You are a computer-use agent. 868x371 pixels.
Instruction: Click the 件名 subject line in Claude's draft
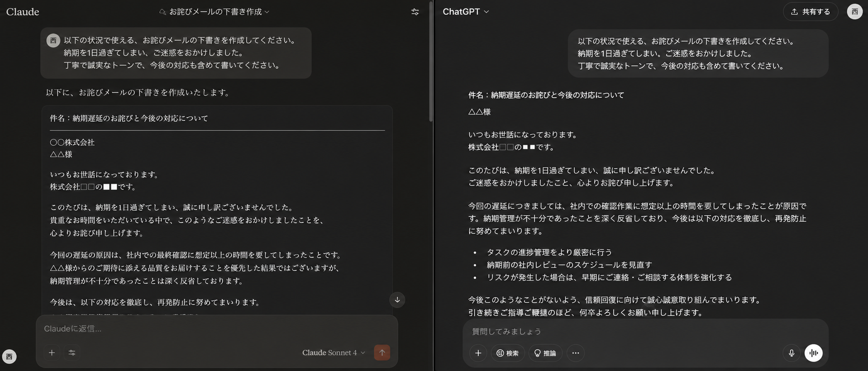pyautogui.click(x=129, y=118)
